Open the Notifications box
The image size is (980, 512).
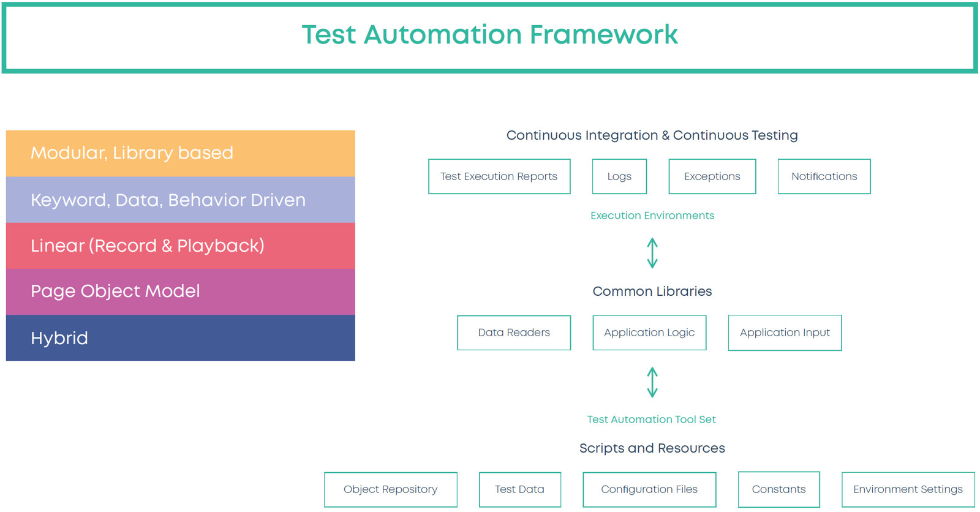coord(824,176)
